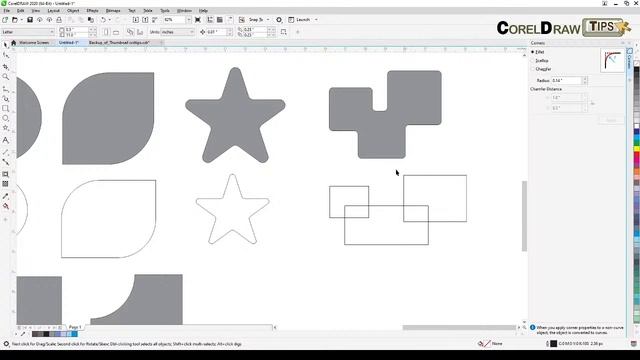Image resolution: width=640 pixels, height=360 pixels.
Task: Click the Apply button in Corners docker
Action: coord(611,120)
